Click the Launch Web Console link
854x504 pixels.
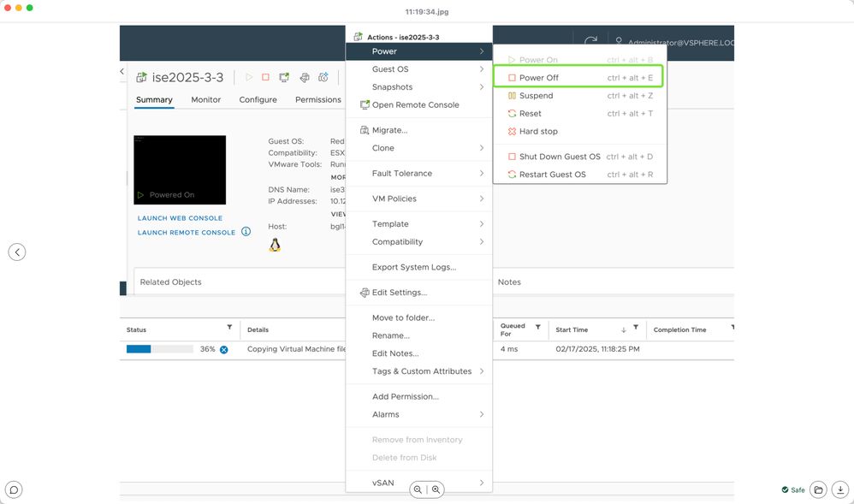[x=180, y=218]
